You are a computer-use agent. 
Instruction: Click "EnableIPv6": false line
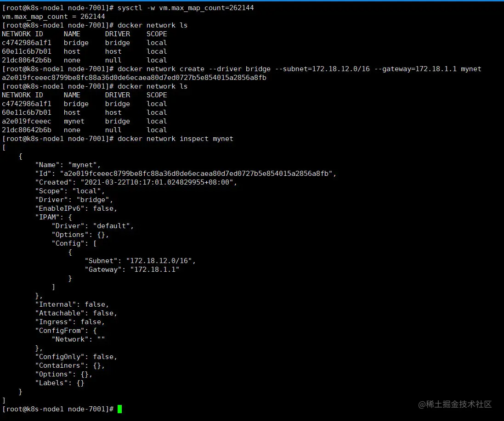[x=76, y=208]
